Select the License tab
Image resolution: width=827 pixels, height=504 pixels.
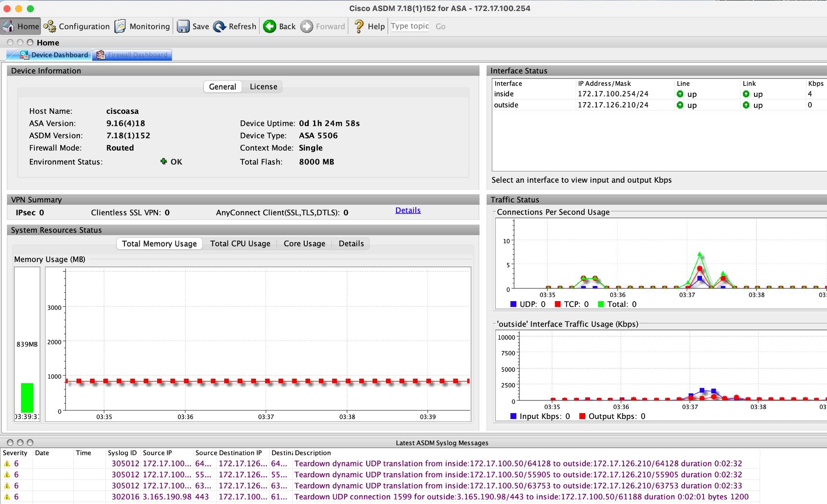click(263, 87)
